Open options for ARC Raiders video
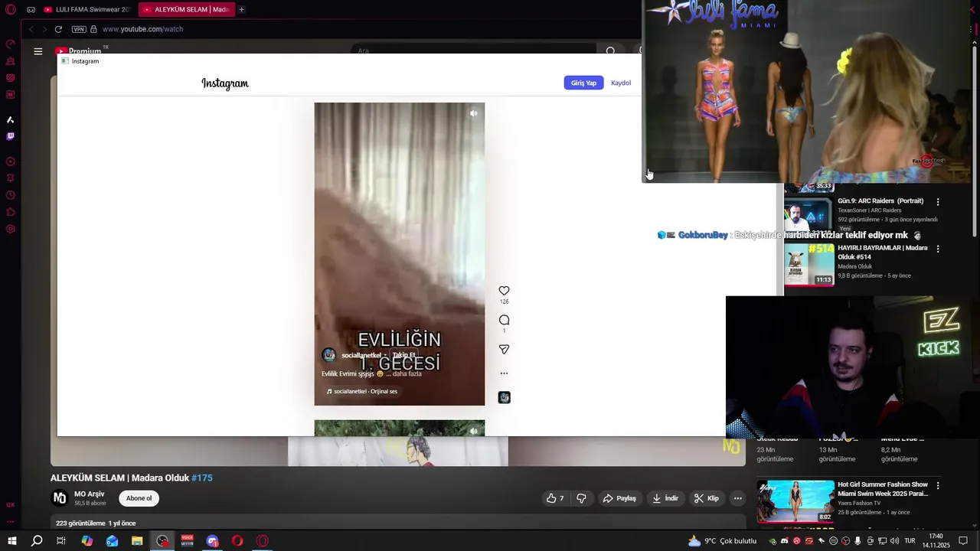Image resolution: width=980 pixels, height=551 pixels. pos(938,202)
